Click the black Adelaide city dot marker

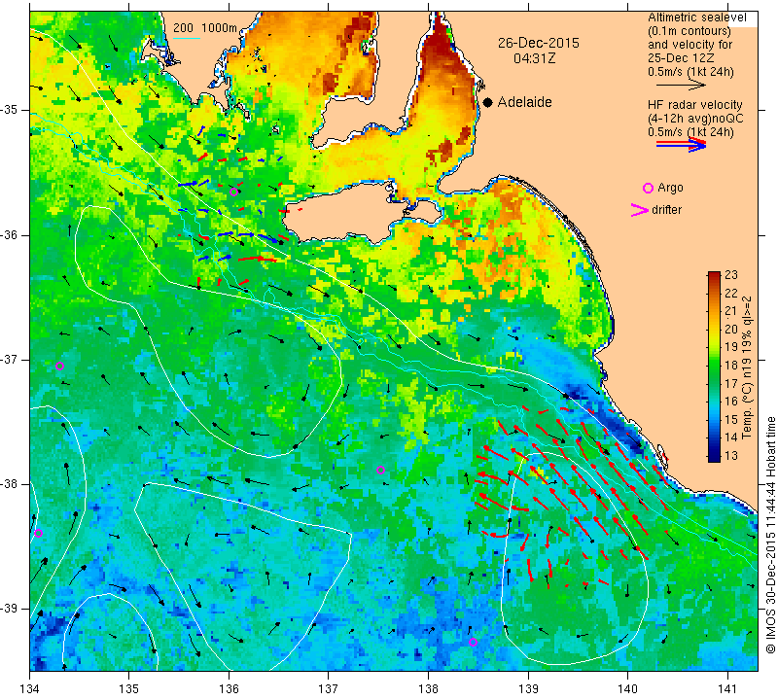click(488, 102)
